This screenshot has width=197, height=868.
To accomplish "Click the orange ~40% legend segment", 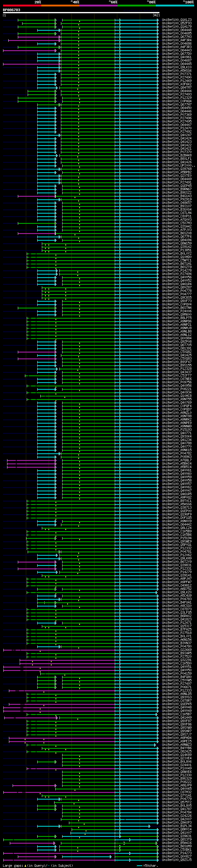I will [x=60, y=6].
